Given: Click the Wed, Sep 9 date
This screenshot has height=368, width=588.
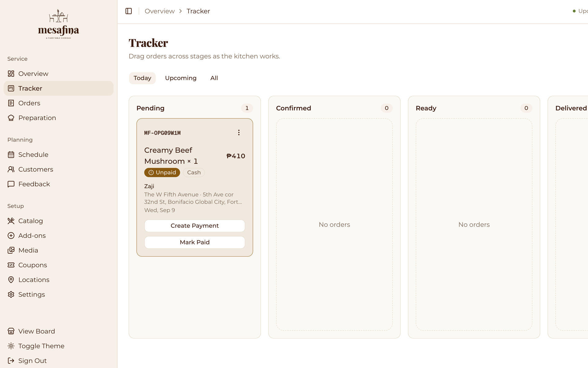Looking at the screenshot, I should pyautogui.click(x=160, y=210).
